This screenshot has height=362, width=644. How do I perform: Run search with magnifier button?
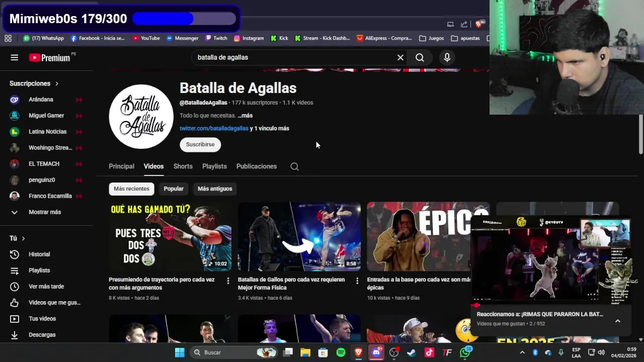pos(420,57)
